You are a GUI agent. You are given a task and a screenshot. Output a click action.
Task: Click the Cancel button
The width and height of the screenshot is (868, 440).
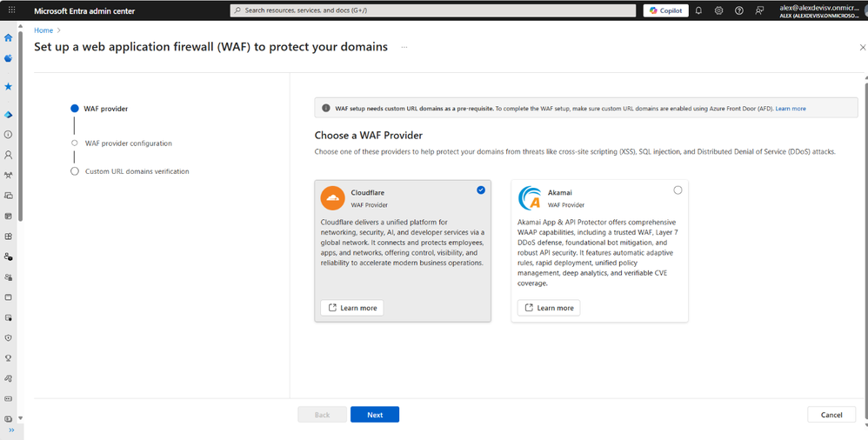coord(831,415)
